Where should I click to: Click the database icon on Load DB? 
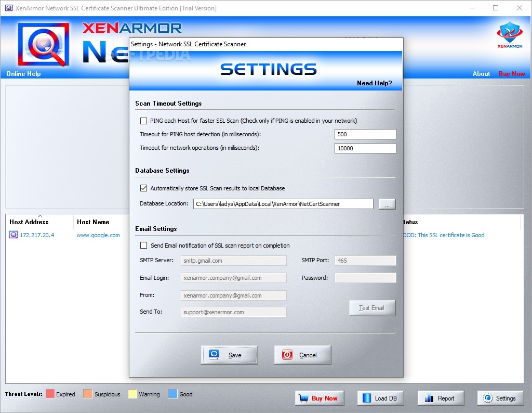[367, 398]
